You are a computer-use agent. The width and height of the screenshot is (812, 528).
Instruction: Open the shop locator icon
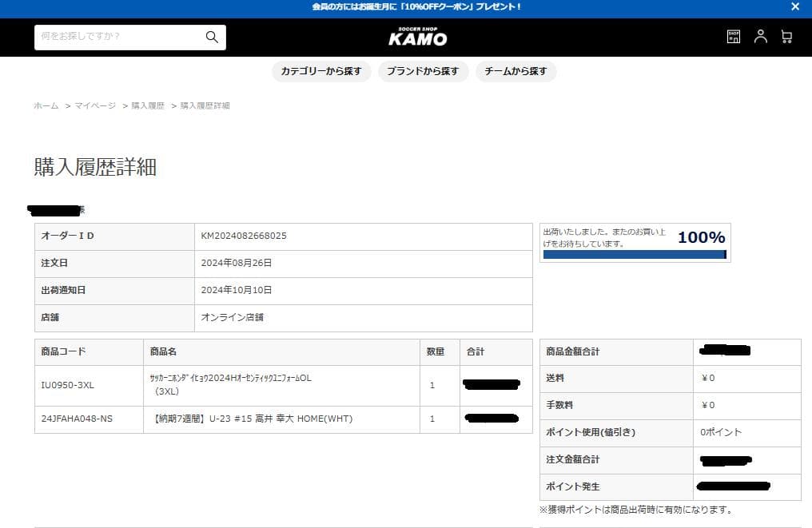click(x=734, y=37)
